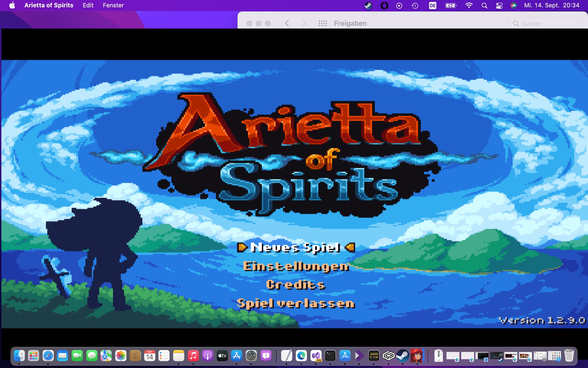Open Messages from the Dock
Image resolution: width=588 pixels, height=368 pixels.
pos(92,356)
